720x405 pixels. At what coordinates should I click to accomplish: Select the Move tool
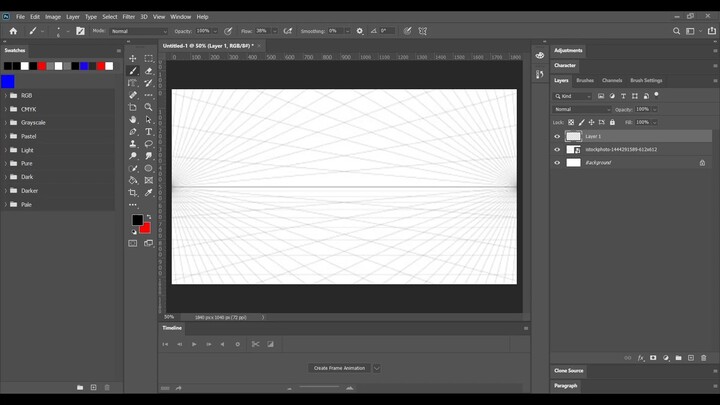tap(133, 59)
